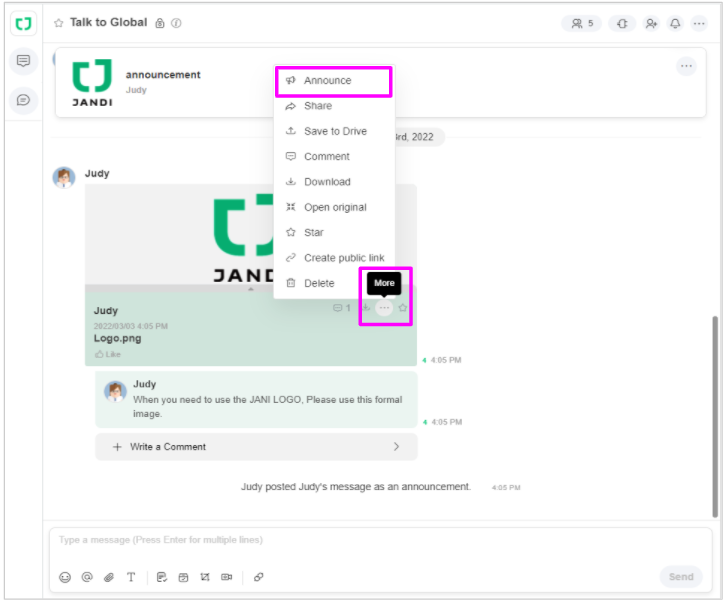Viewport: 724px width, 602px height.
Task: Open the notification bell settings
Action: click(675, 23)
